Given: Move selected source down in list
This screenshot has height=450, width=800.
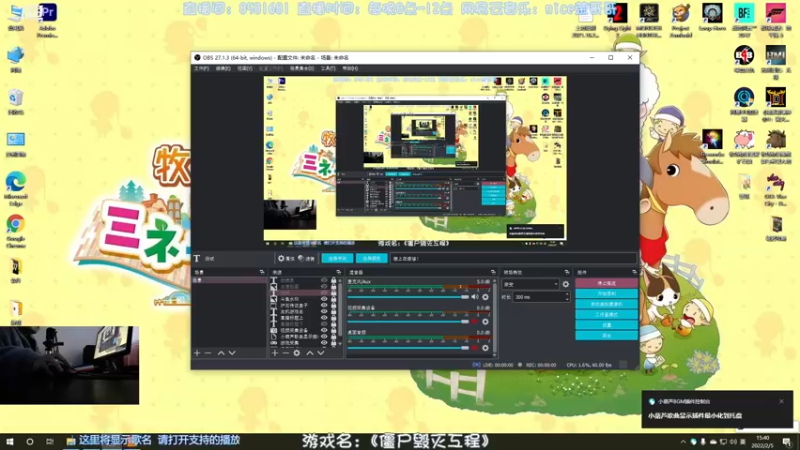Looking at the screenshot, I should pyautogui.click(x=321, y=353).
